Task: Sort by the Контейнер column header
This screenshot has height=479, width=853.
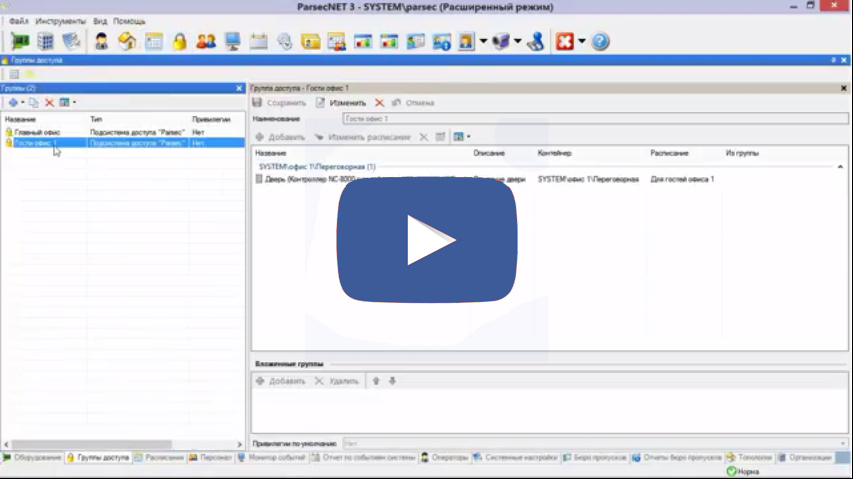Action: click(x=554, y=153)
